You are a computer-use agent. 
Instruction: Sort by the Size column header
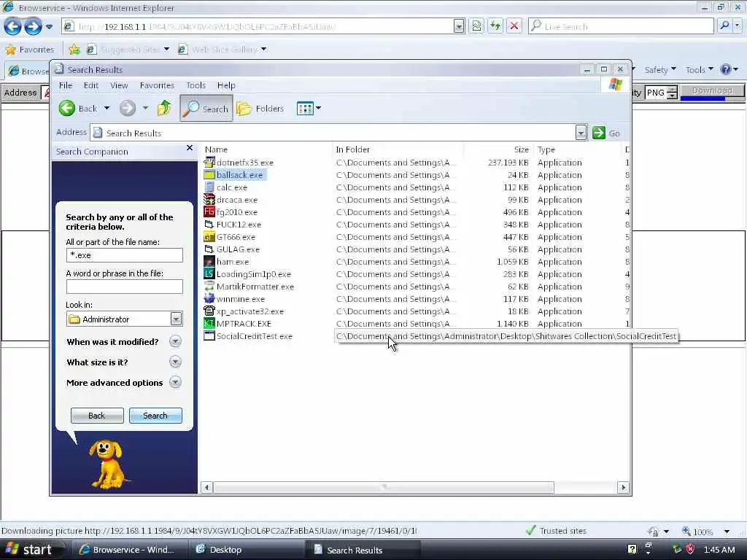click(498, 149)
